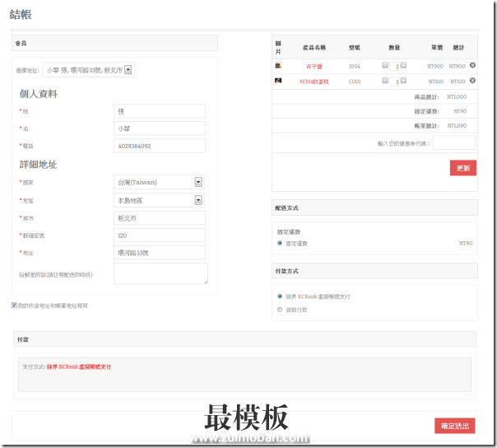This screenshot has height=448, width=497.
Task: Click the M'Ms的蛋糕 product thumbnail
Action: point(279,81)
